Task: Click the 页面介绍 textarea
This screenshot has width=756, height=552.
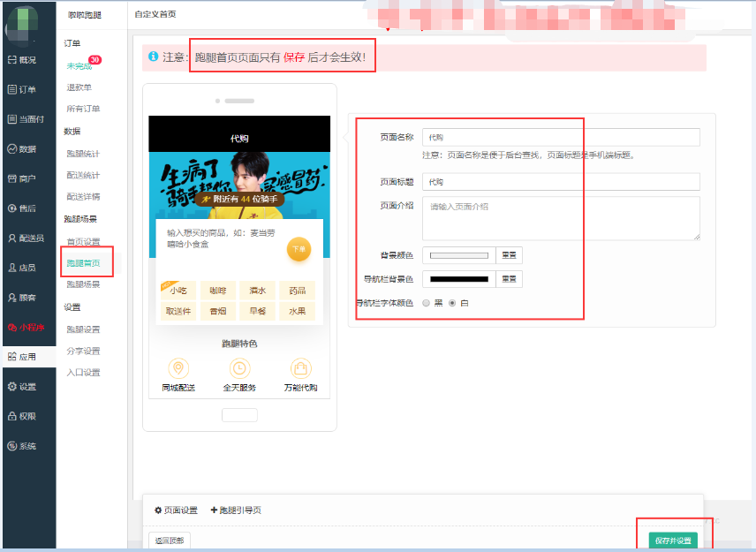Action: 561,218
